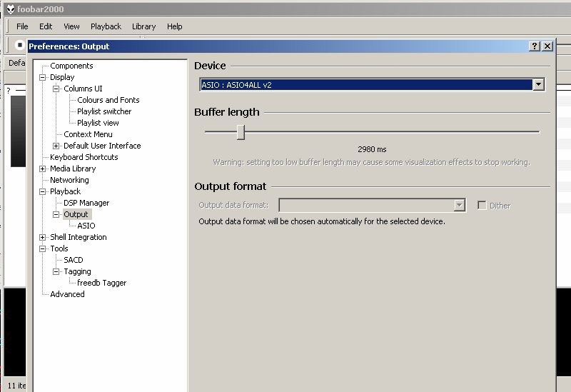Open the Output data format dropdown
The width and height of the screenshot is (571, 392).
tap(460, 206)
